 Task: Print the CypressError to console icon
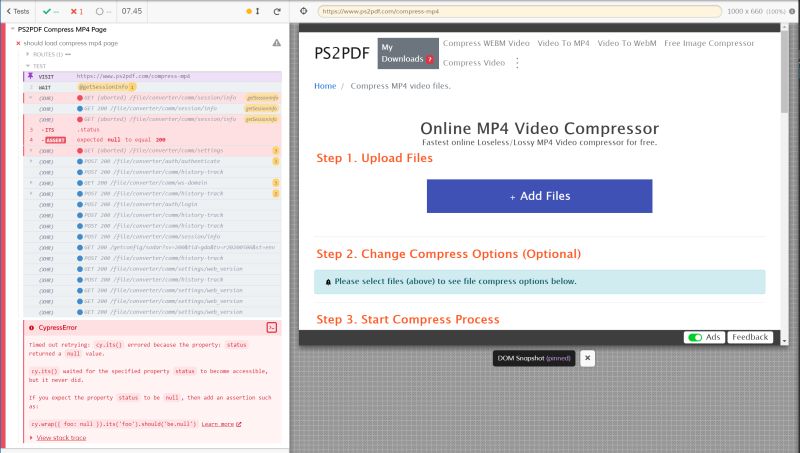coord(272,328)
